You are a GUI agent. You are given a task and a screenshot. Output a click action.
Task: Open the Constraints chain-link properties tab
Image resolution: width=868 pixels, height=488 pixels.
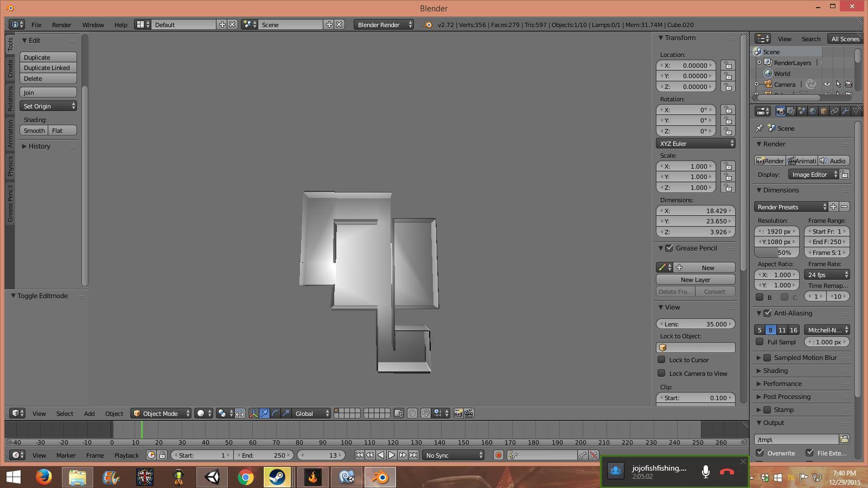[834, 111]
